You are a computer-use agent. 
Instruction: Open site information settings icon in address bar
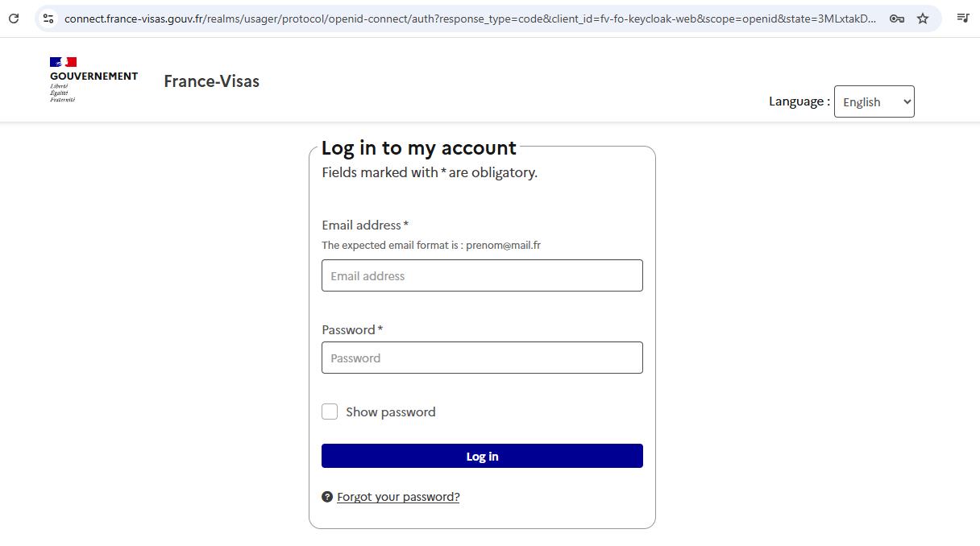pyautogui.click(x=48, y=18)
